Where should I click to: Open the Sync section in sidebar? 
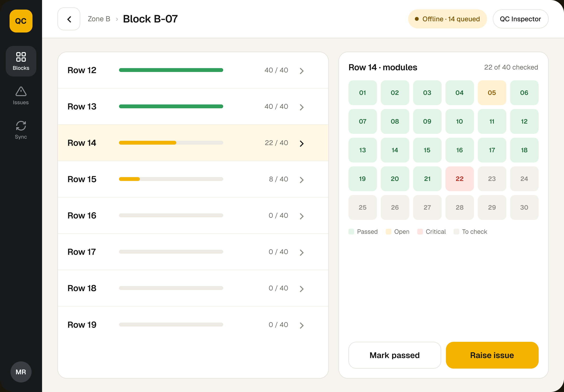[x=21, y=130]
